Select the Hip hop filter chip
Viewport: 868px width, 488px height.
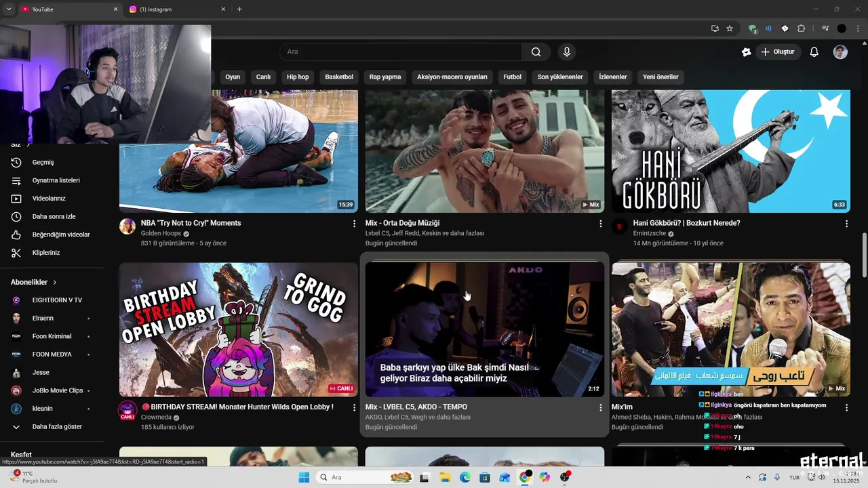[x=298, y=77]
